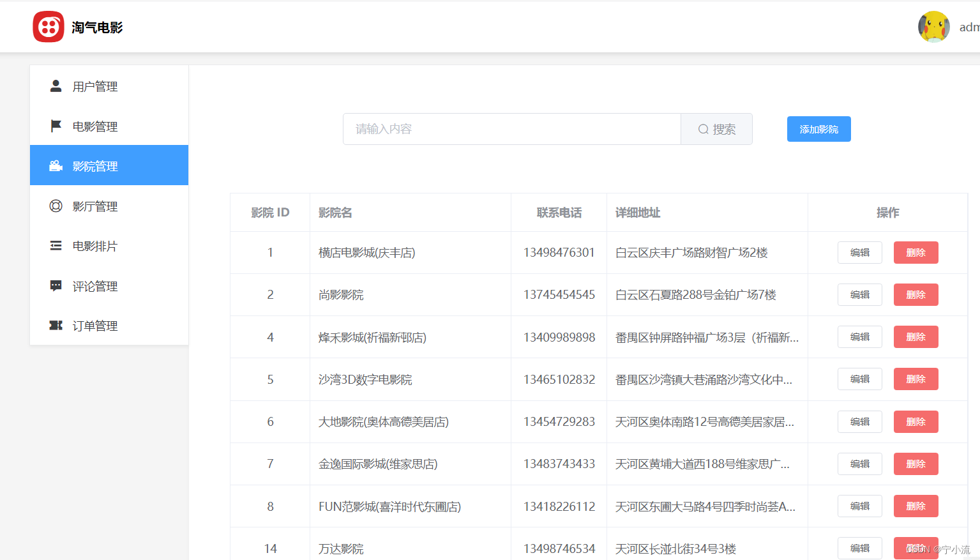The width and height of the screenshot is (980, 560).
Task: Click phone number 13418226112
Action: tap(559, 506)
